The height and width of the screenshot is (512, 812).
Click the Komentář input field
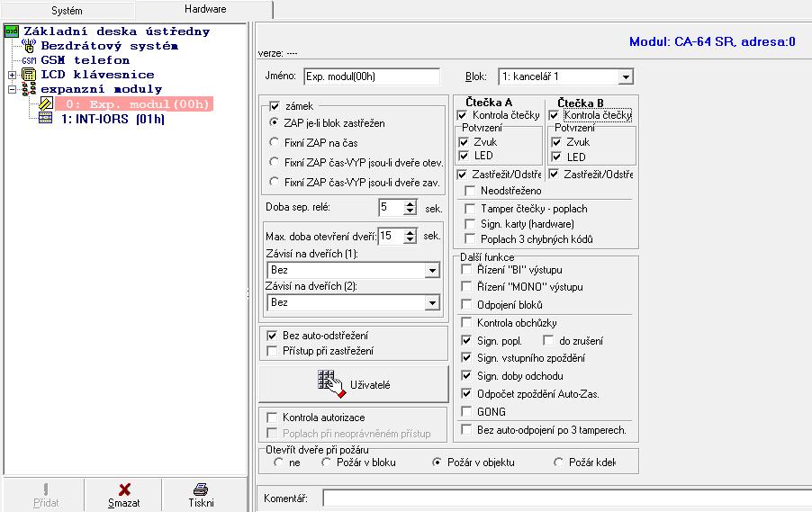[x=567, y=499]
